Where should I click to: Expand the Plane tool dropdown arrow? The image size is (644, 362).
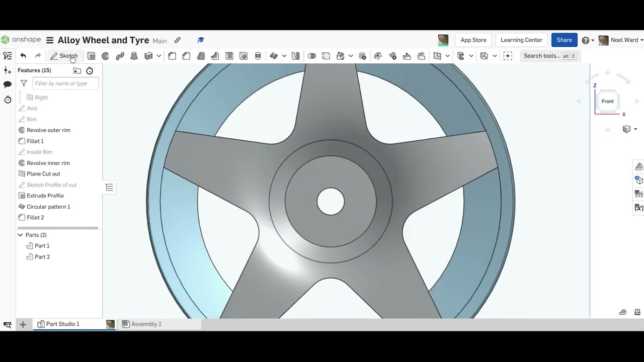447,56
